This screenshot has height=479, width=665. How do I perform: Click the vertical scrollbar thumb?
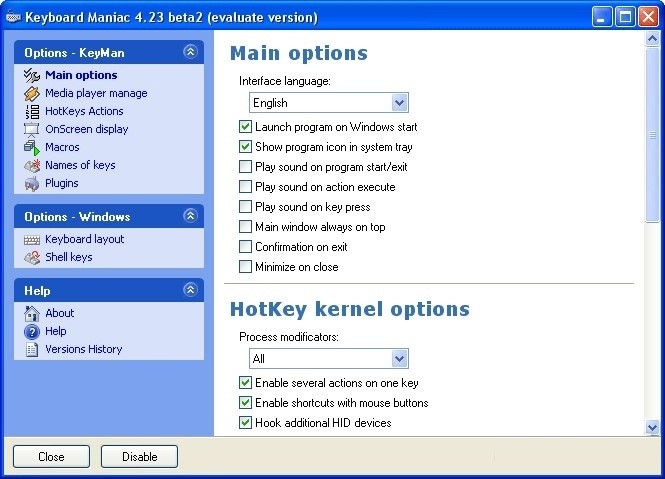point(652,135)
